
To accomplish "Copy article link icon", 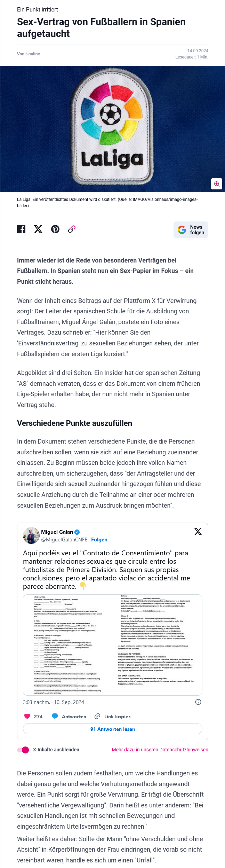I will [x=72, y=229].
